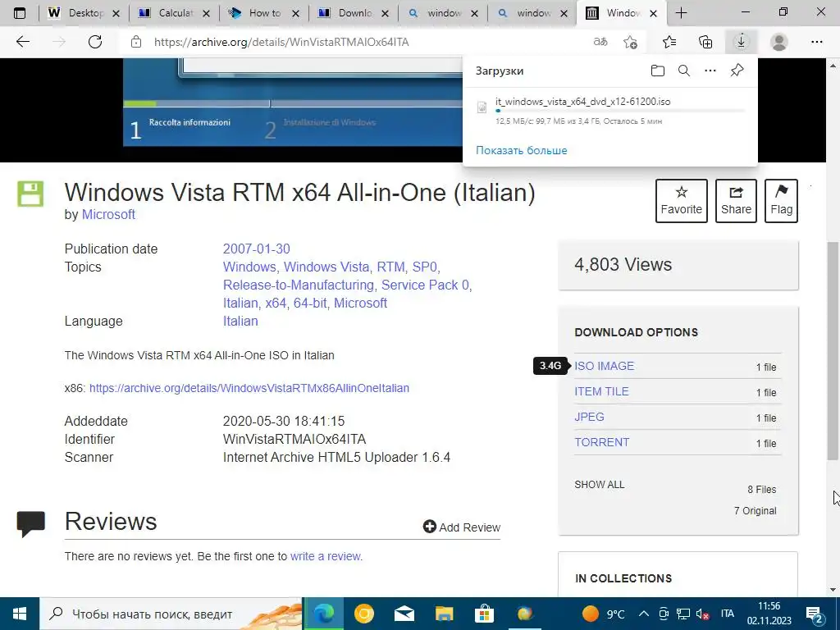Switch to the Calculat tab
The image size is (840, 630).
[x=174, y=13]
